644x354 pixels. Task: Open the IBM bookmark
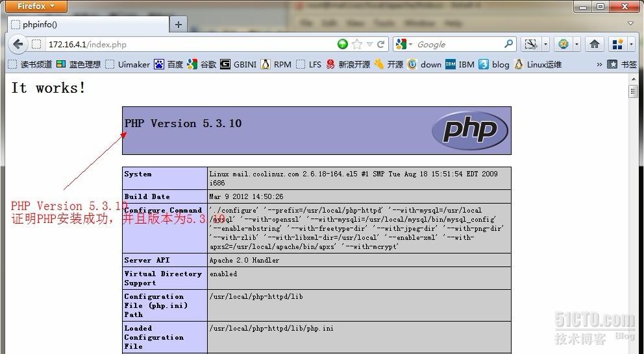(x=460, y=64)
